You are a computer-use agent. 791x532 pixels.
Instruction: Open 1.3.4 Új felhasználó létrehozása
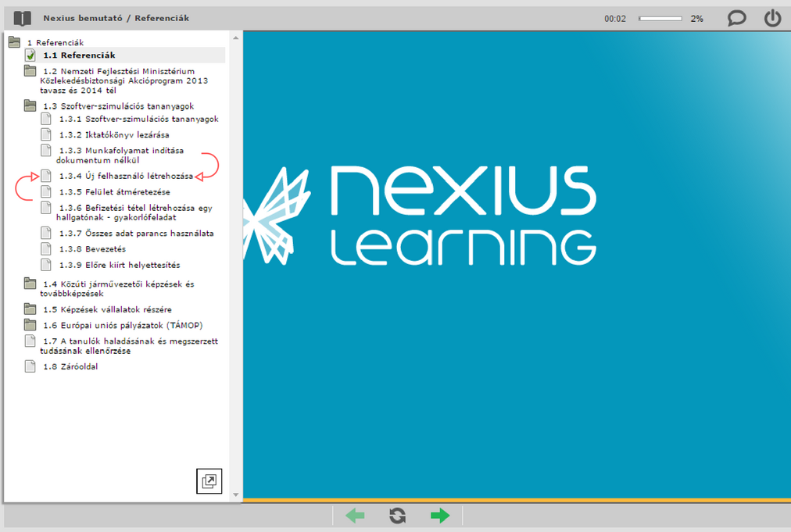(125, 176)
